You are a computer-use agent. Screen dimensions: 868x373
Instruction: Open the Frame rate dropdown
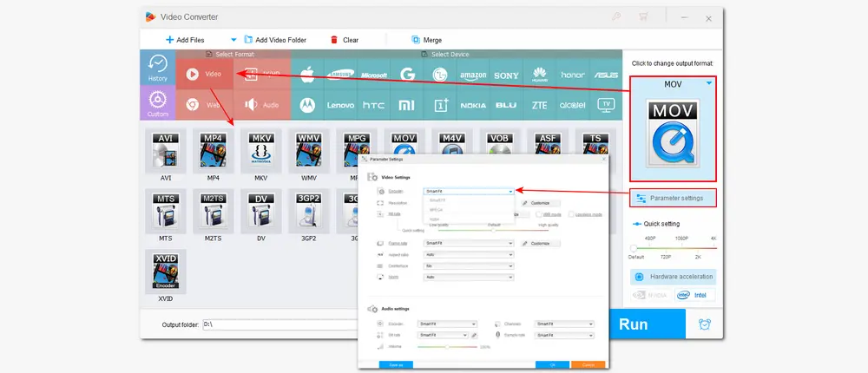pos(469,244)
